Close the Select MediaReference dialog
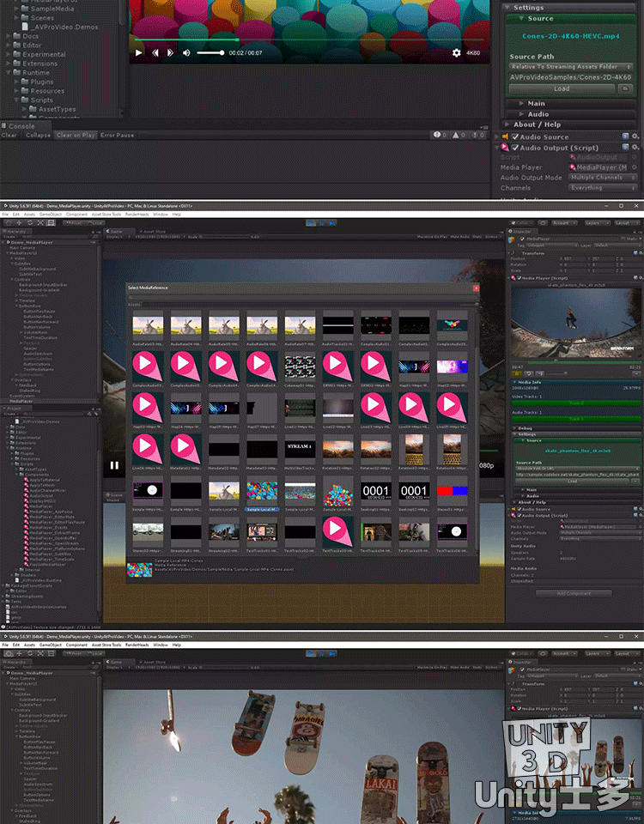The width and height of the screenshot is (644, 824). point(476,288)
